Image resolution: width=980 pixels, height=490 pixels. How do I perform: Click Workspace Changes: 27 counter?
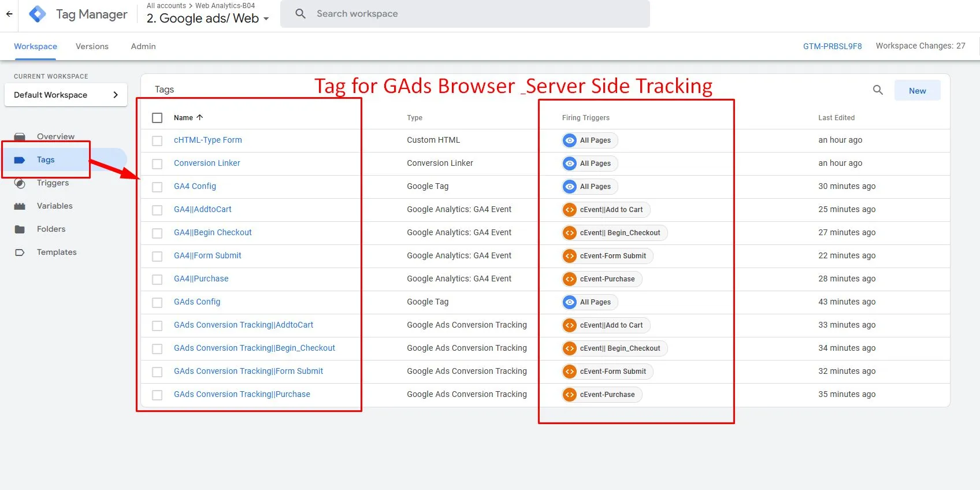tap(920, 46)
